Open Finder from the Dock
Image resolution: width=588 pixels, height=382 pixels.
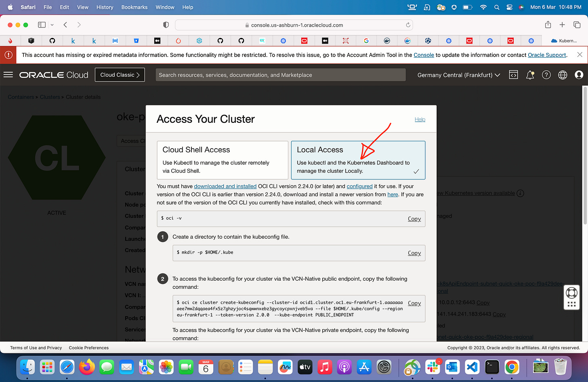(x=27, y=367)
